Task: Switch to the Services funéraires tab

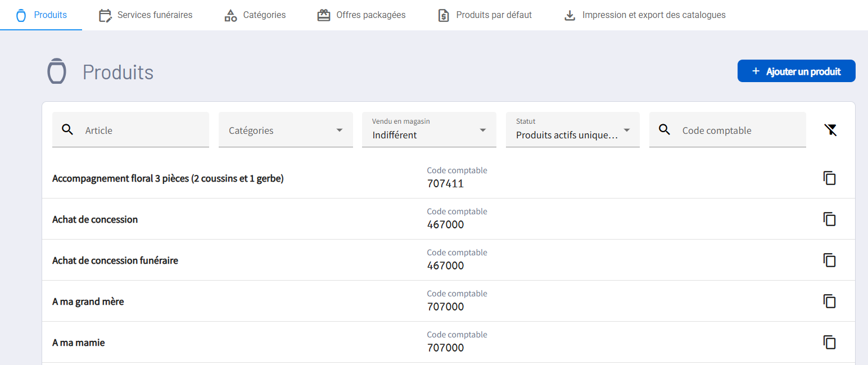Action: pos(146,15)
